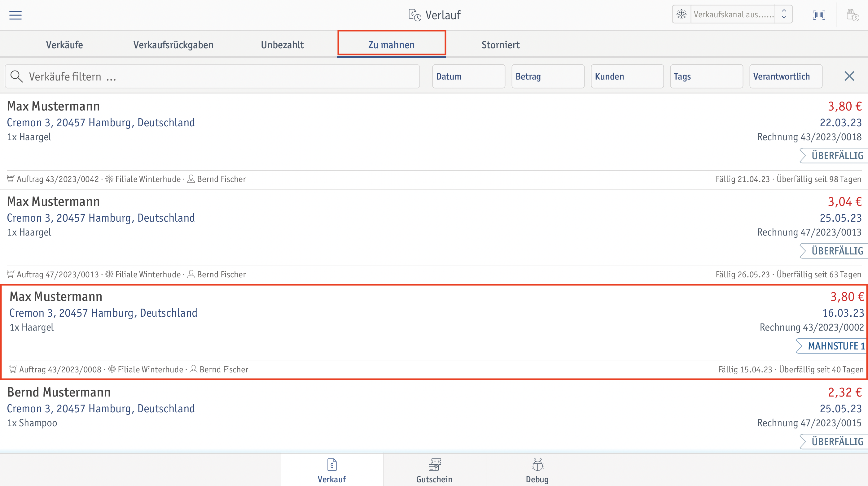Close the filter bar with X
The image size is (868, 486).
(849, 76)
